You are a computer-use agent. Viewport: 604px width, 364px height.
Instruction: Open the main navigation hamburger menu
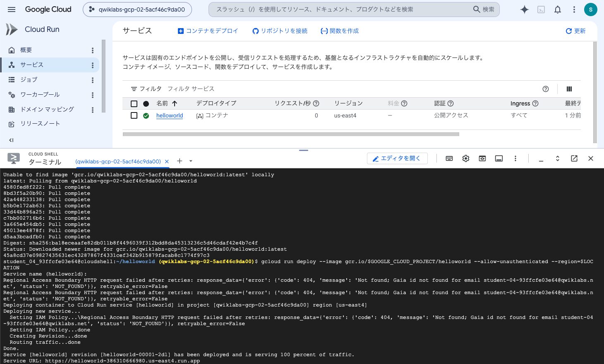(x=12, y=10)
